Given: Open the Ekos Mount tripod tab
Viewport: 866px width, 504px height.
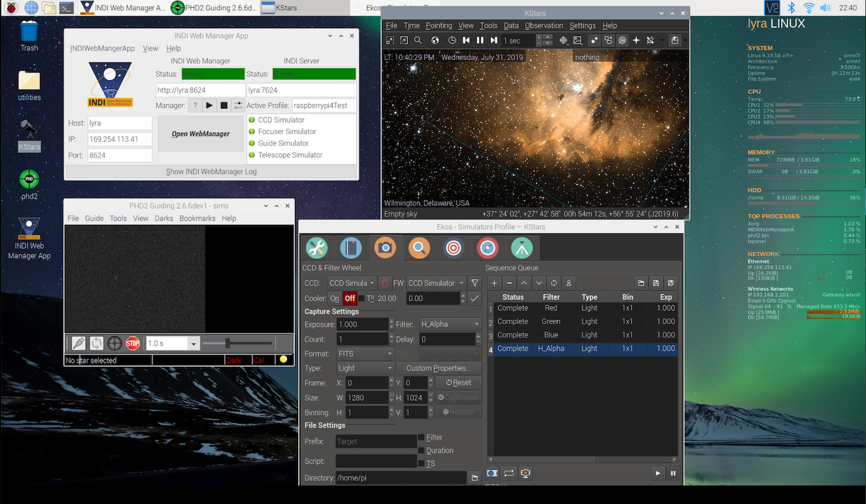Looking at the screenshot, I should [x=521, y=248].
